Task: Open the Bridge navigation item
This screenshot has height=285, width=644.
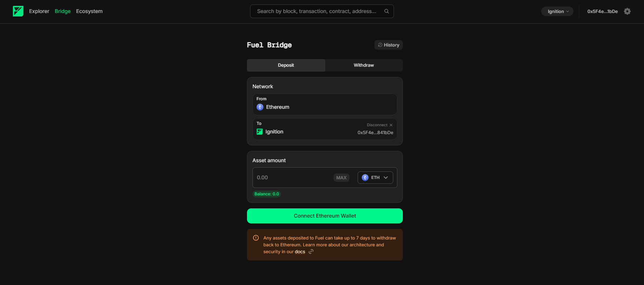Action: tap(63, 11)
